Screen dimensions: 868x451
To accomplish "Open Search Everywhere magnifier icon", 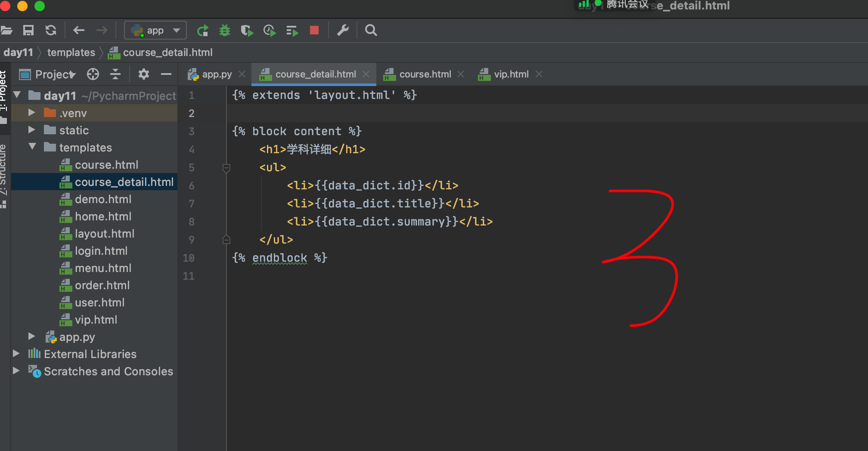I will coord(371,30).
